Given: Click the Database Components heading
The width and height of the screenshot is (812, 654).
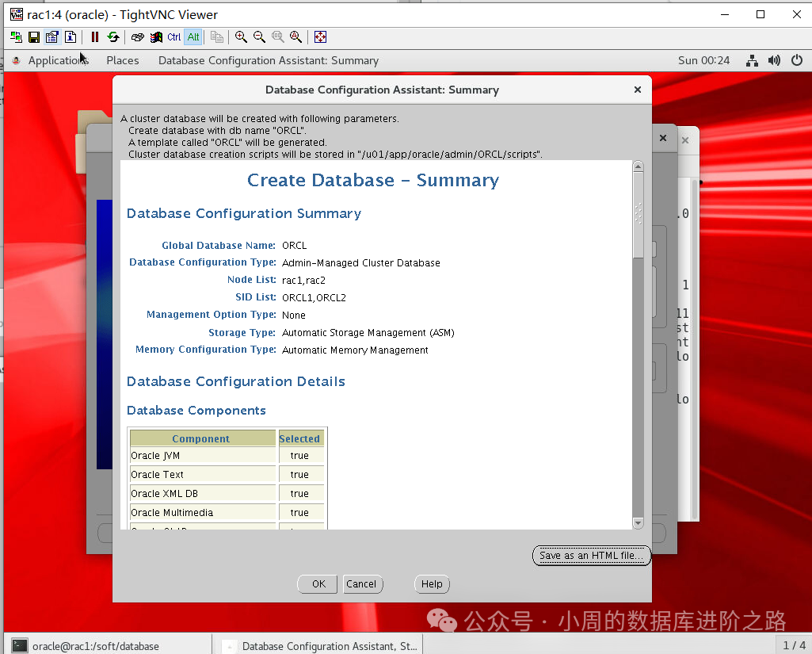Looking at the screenshot, I should click(x=196, y=411).
